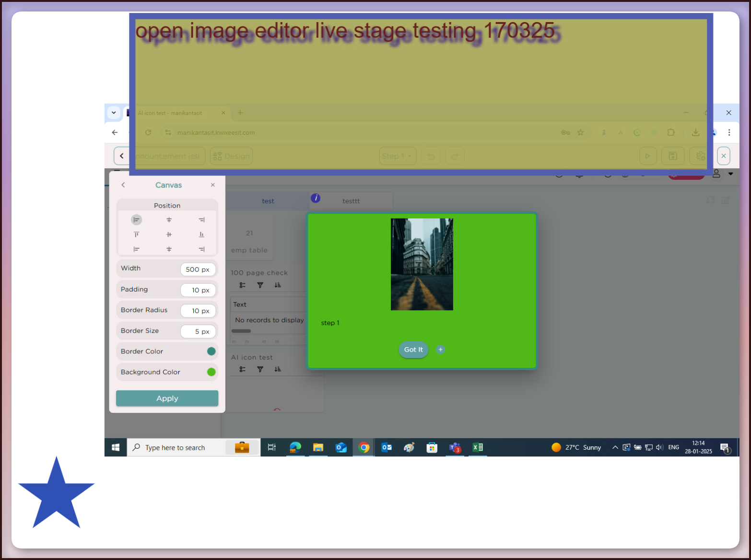This screenshot has height=560, width=751.
Task: Switch to the test tab
Action: click(268, 201)
